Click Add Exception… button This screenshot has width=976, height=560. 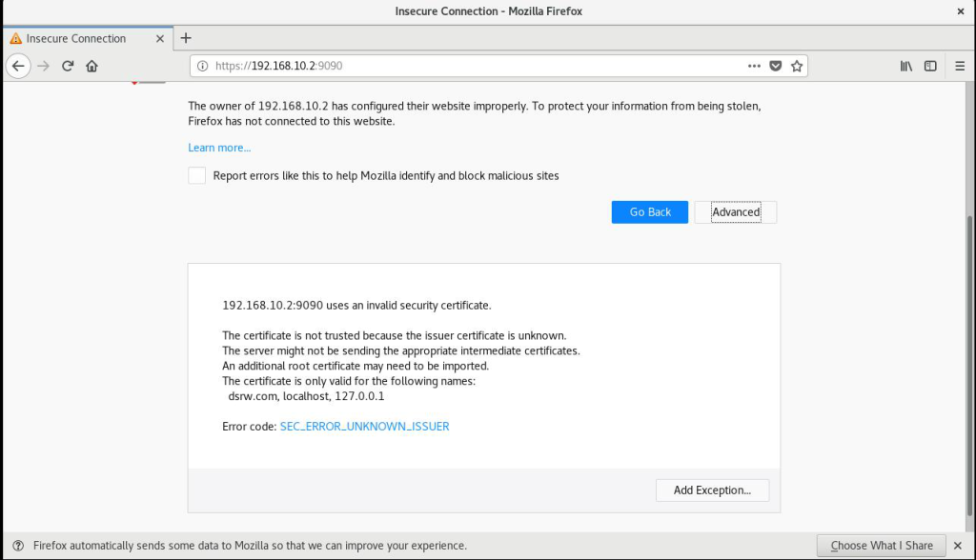[x=712, y=490]
